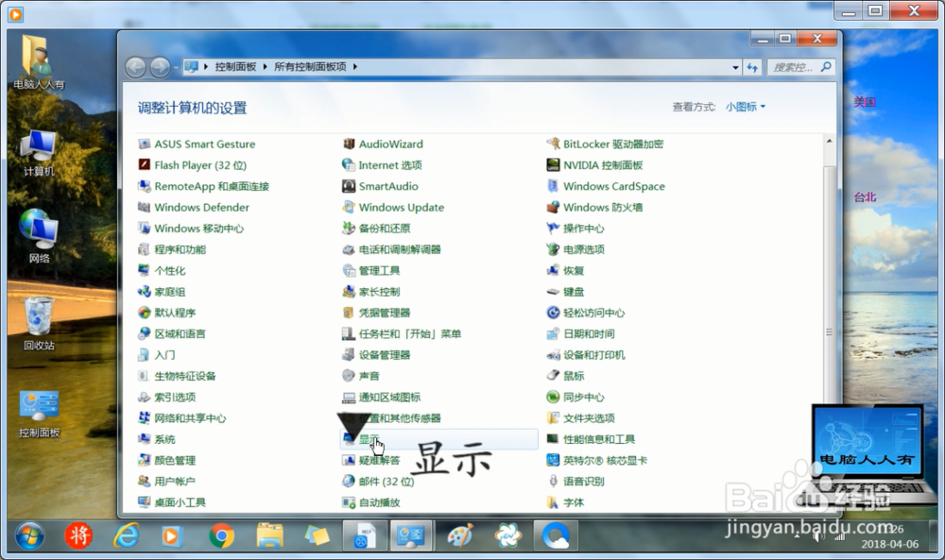The height and width of the screenshot is (560, 945).
Task: Open the 系统 link
Action: click(x=165, y=439)
